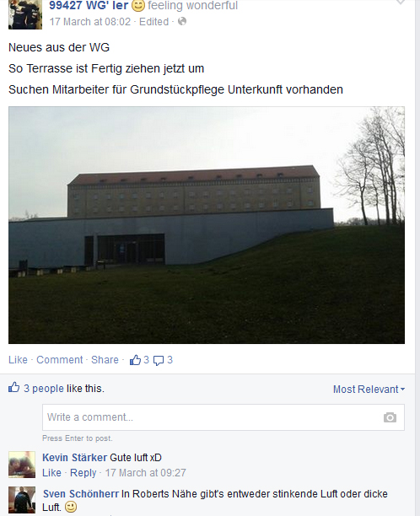This screenshot has width=420, height=516.
Task: Open the 99427 WG' ler profile picture
Action: pyautogui.click(x=25, y=14)
